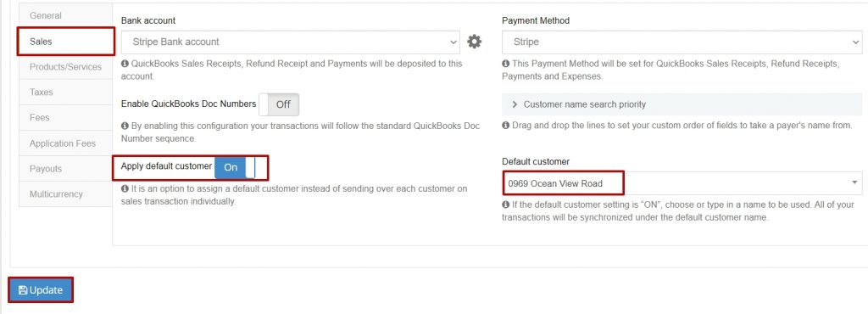The height and width of the screenshot is (314, 868).
Task: Click the Update button
Action: [x=41, y=290]
